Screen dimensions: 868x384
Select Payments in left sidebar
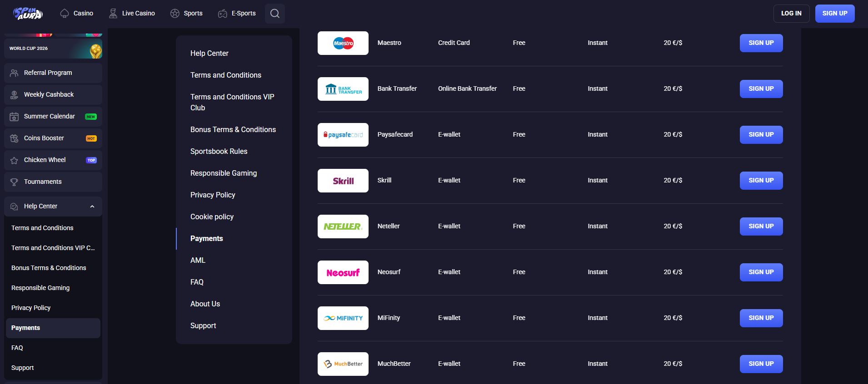click(x=53, y=328)
